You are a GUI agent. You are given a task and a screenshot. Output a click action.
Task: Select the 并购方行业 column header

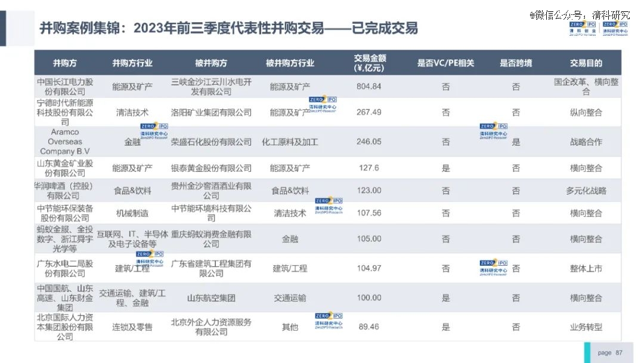[132, 63]
